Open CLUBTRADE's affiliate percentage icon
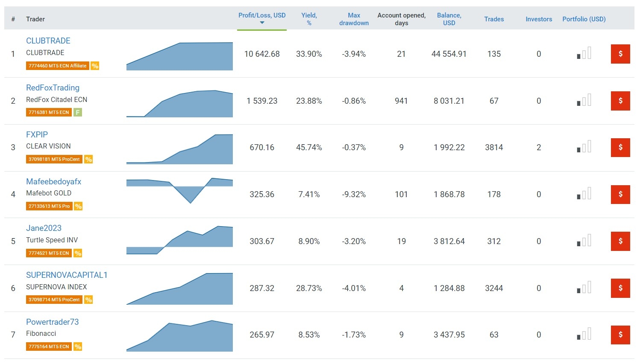 (94, 66)
